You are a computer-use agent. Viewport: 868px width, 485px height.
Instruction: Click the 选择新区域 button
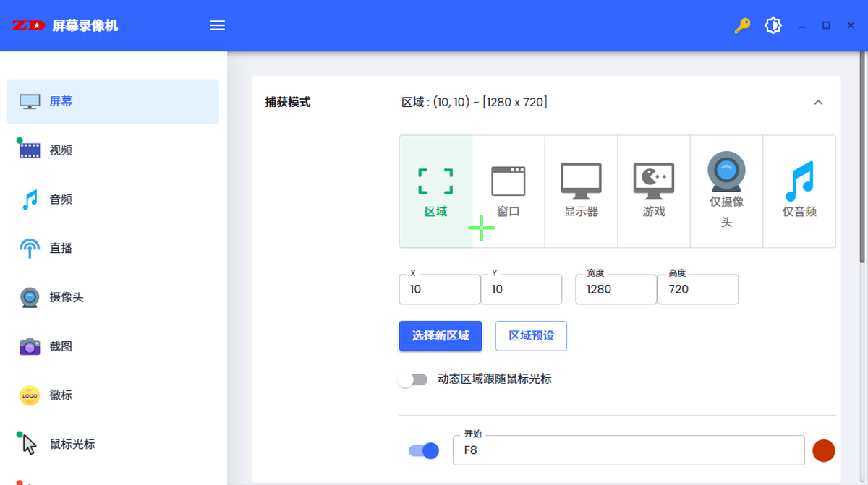(x=441, y=336)
